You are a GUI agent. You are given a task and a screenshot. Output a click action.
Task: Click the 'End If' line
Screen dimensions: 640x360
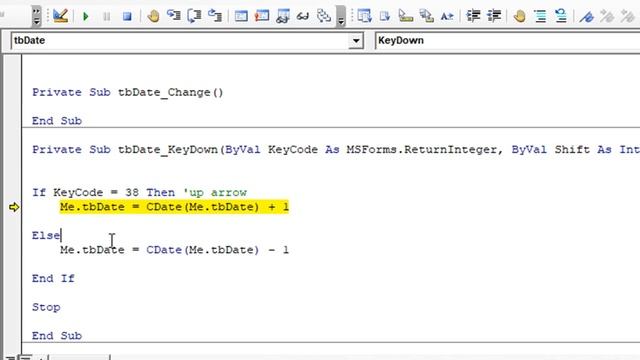[x=53, y=278]
